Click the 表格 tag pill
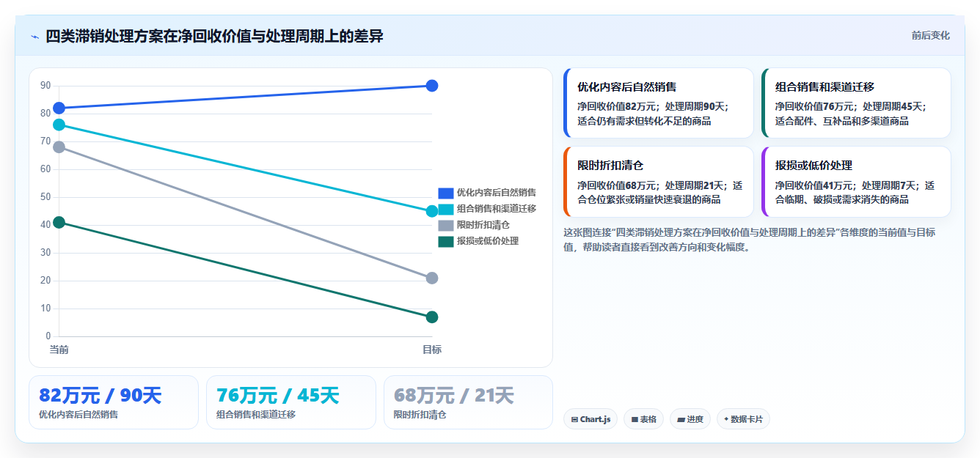The width and height of the screenshot is (980, 458). coord(643,419)
